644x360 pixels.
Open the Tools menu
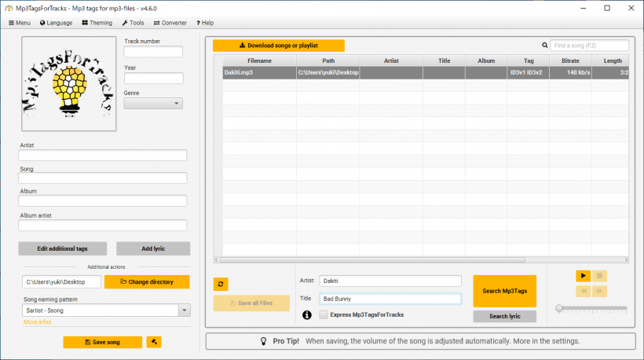(x=133, y=23)
